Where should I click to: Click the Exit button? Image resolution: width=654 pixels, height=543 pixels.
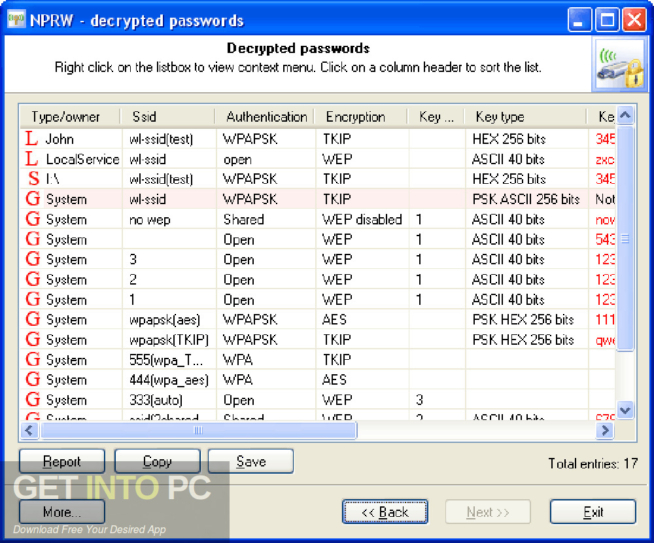tap(593, 511)
